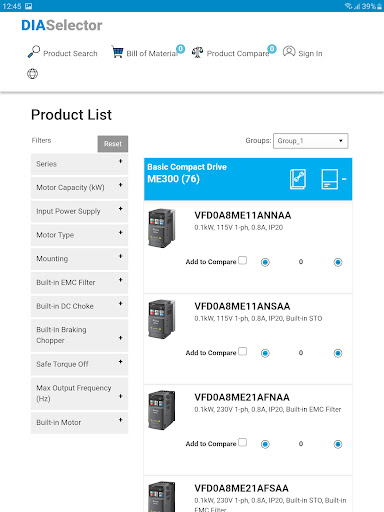The height and width of the screenshot is (512, 384).
Task: Open product VFD0A8ME21AFSAA title
Action: point(241,488)
